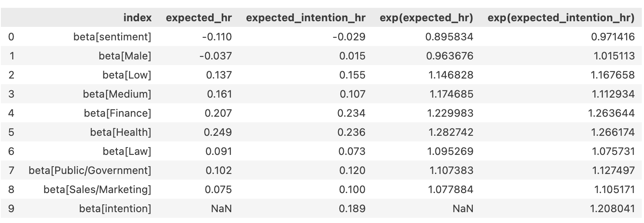Click the beta[Low] row label
This screenshot has height=223, width=644.
tap(127, 75)
